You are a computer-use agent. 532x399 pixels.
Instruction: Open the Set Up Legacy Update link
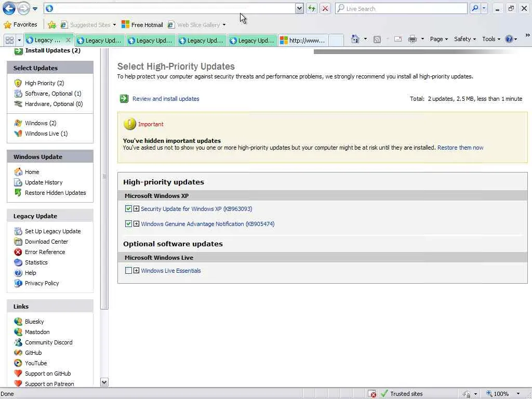click(52, 231)
